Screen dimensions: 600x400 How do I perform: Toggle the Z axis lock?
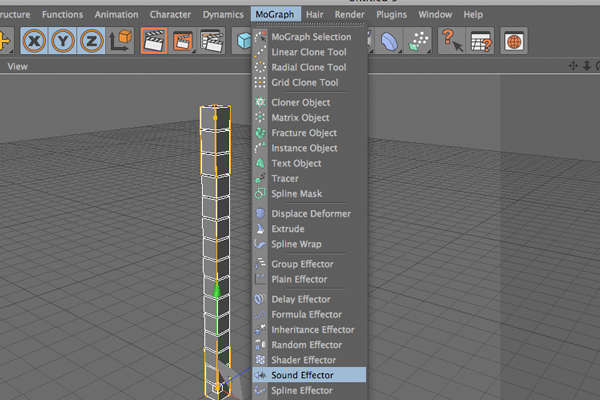tap(91, 41)
